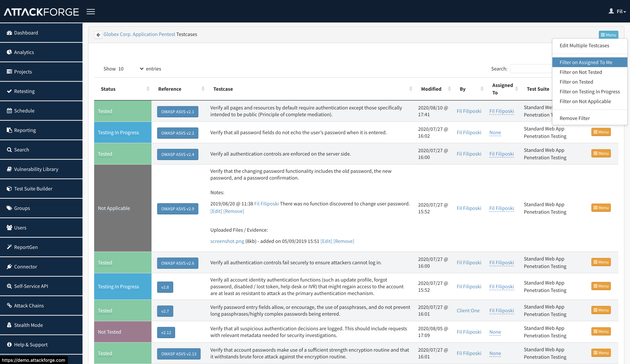Change Testing In Progress status of v2.8 row

pos(118,287)
